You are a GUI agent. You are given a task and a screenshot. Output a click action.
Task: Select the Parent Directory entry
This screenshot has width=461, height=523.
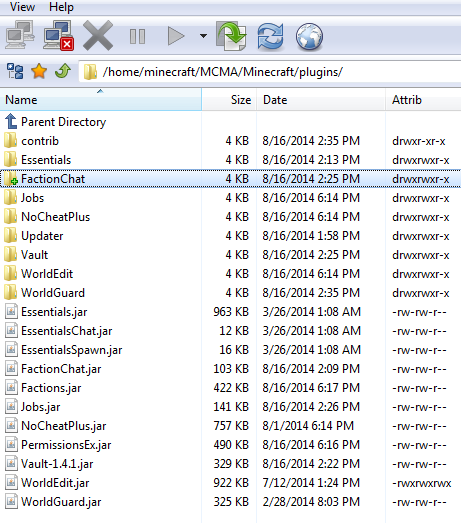tap(63, 122)
